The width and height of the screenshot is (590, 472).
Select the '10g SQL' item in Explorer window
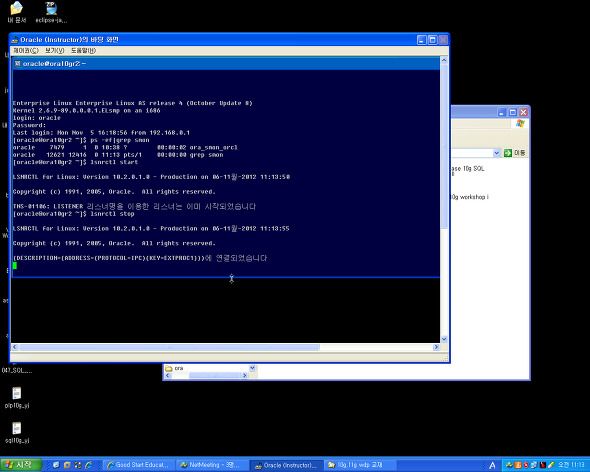click(x=468, y=169)
